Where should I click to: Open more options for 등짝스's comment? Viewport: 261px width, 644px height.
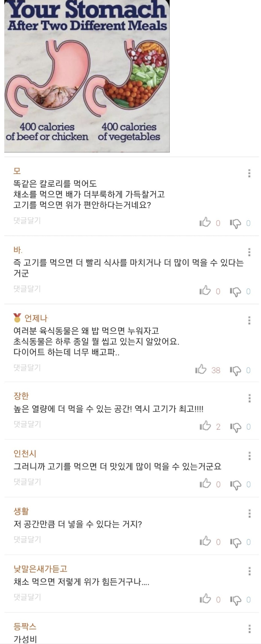(249, 629)
